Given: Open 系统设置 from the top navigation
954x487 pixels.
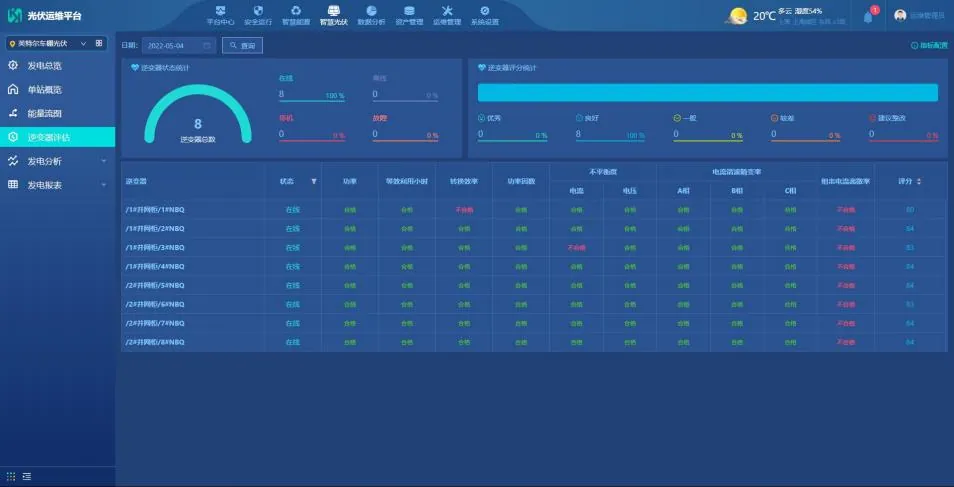Looking at the screenshot, I should [484, 15].
